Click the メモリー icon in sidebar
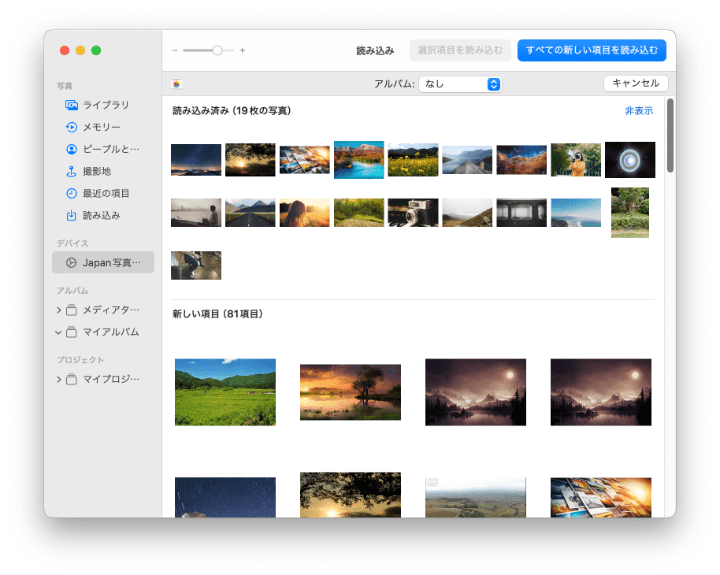 pyautogui.click(x=71, y=127)
